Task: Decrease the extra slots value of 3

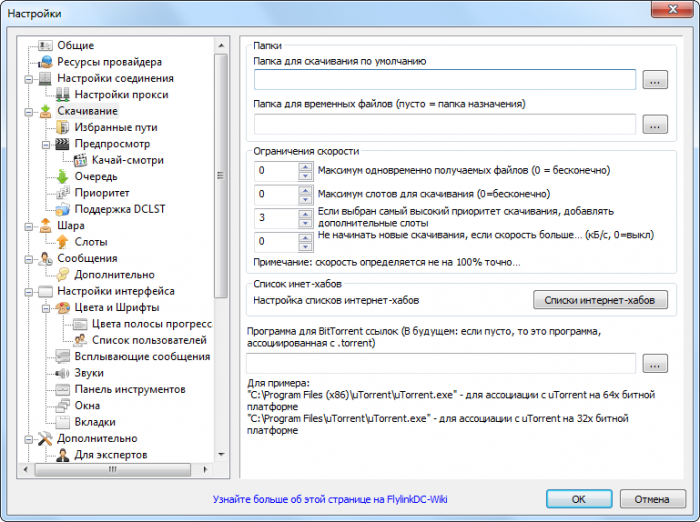Action: click(x=305, y=222)
